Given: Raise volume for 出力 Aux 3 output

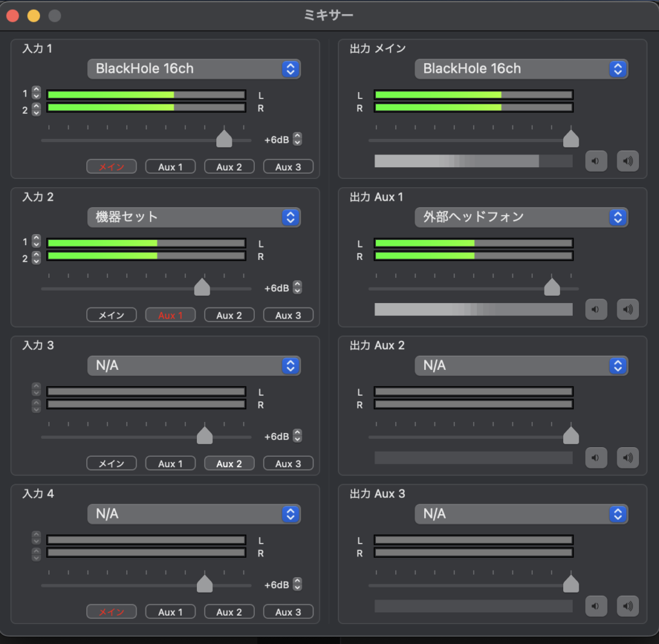Looking at the screenshot, I should (x=627, y=606).
